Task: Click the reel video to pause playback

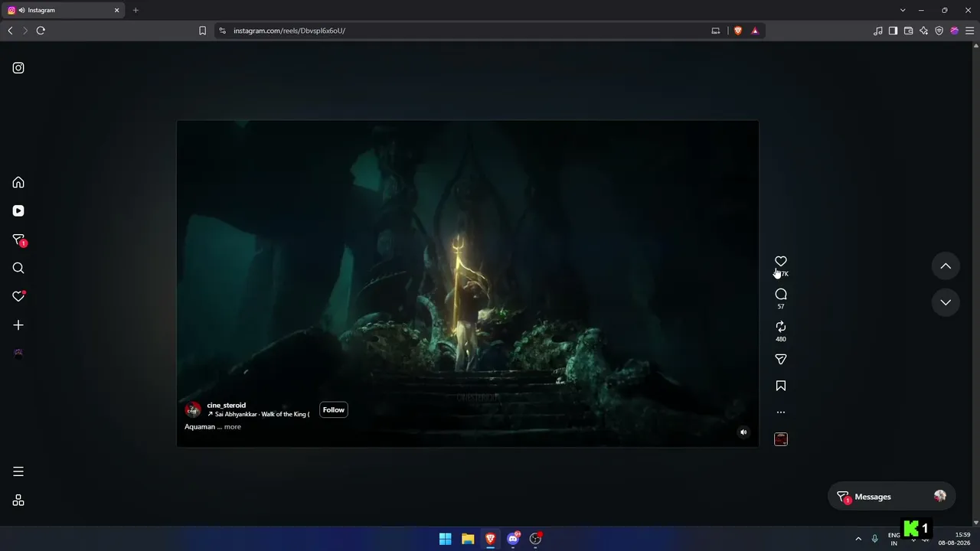Action: pyautogui.click(x=468, y=283)
